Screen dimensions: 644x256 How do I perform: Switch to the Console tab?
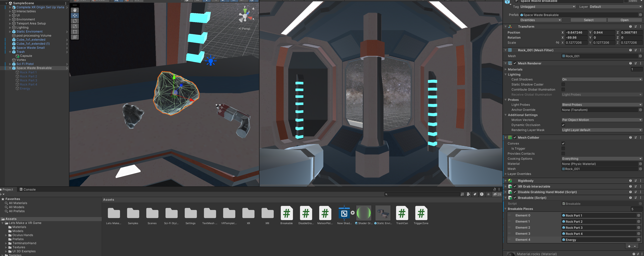pos(28,189)
